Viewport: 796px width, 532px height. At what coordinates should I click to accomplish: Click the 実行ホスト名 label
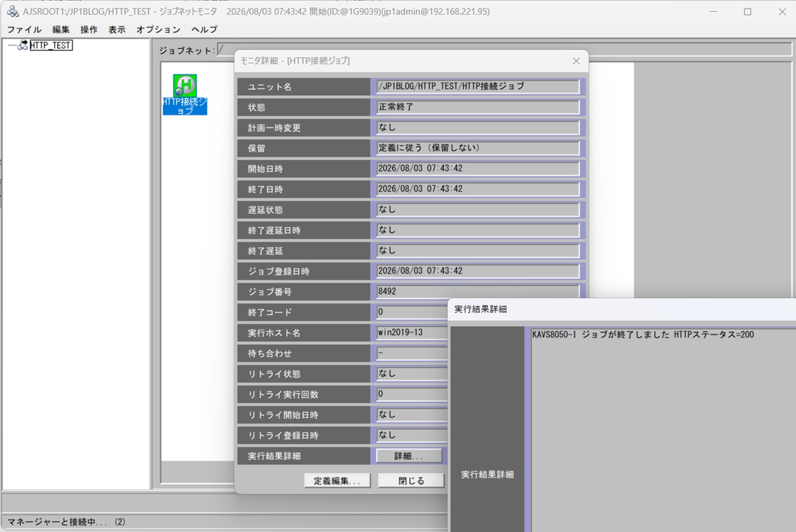pyautogui.click(x=274, y=333)
